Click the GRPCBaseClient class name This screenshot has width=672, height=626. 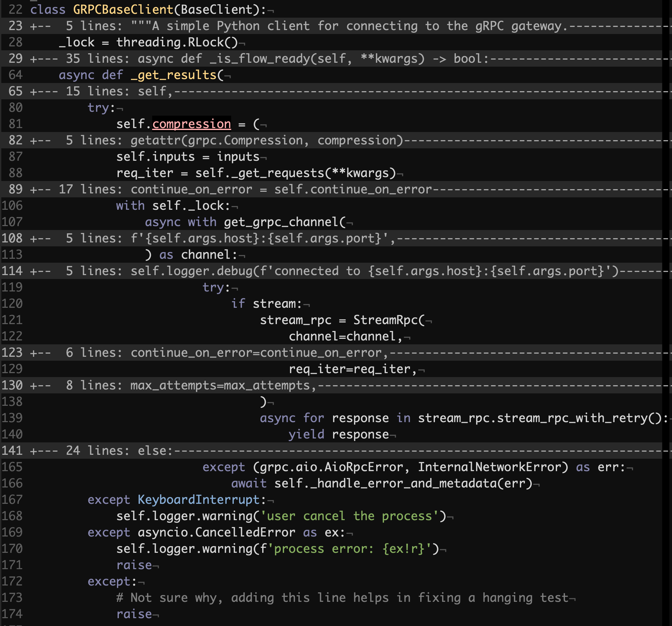[123, 9]
